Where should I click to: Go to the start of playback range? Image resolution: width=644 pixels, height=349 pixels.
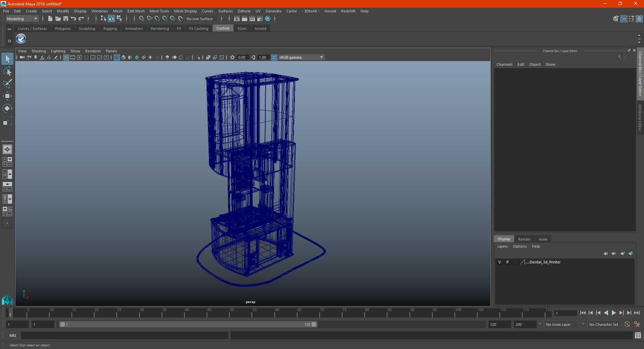583,313
